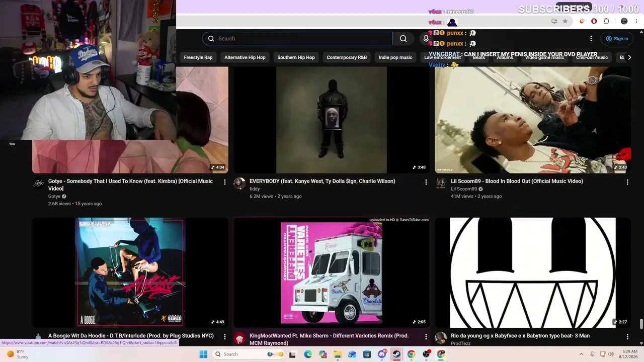Viewport: 644px width, 362px height.
Task: Play the A Boogie Artist album thumbnail
Action: pos(130,273)
